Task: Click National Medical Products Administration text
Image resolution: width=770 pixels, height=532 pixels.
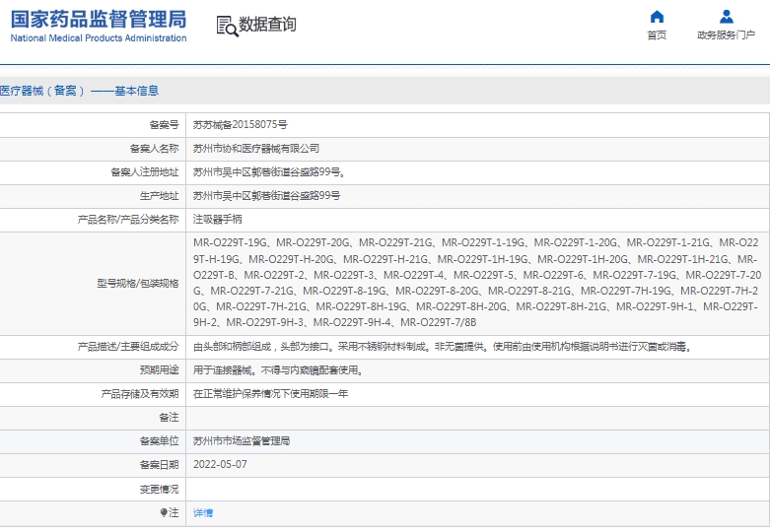Action: [99, 37]
